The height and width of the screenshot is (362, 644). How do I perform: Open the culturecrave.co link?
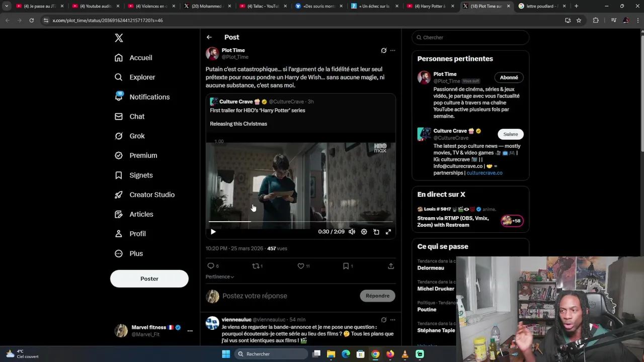pos(485,173)
